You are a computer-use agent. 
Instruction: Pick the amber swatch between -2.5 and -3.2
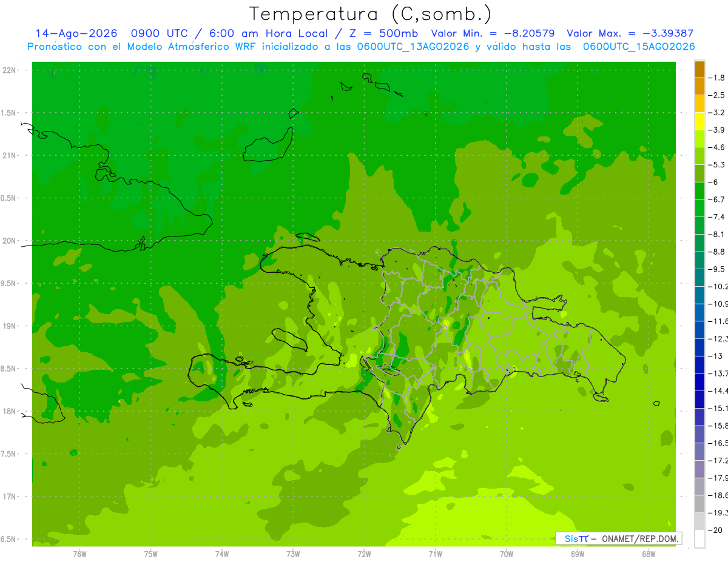pyautogui.click(x=699, y=104)
